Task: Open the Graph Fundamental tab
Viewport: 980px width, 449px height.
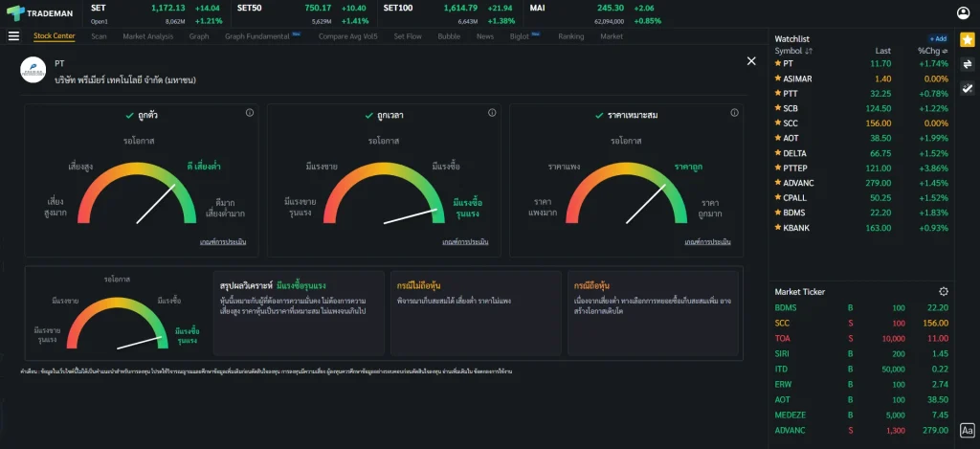Action: coord(257,36)
